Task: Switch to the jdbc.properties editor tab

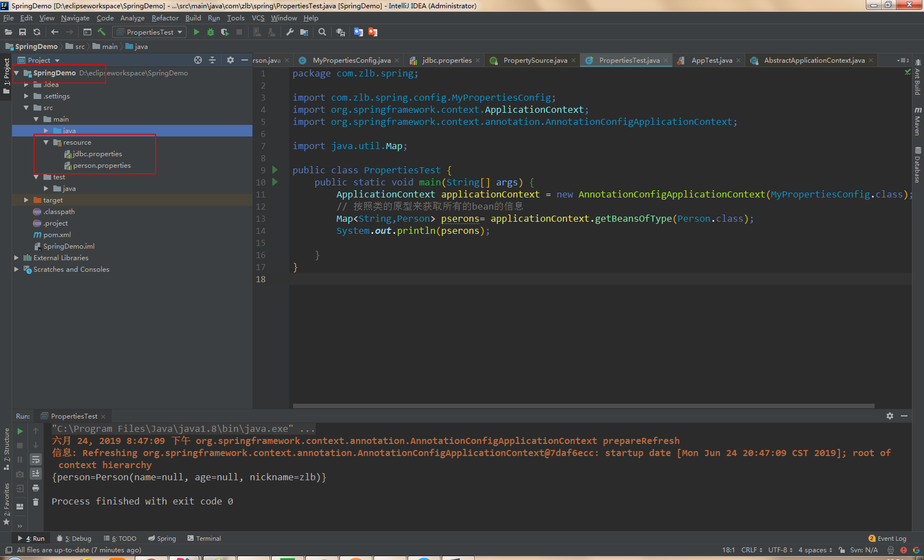Action: [x=446, y=61]
